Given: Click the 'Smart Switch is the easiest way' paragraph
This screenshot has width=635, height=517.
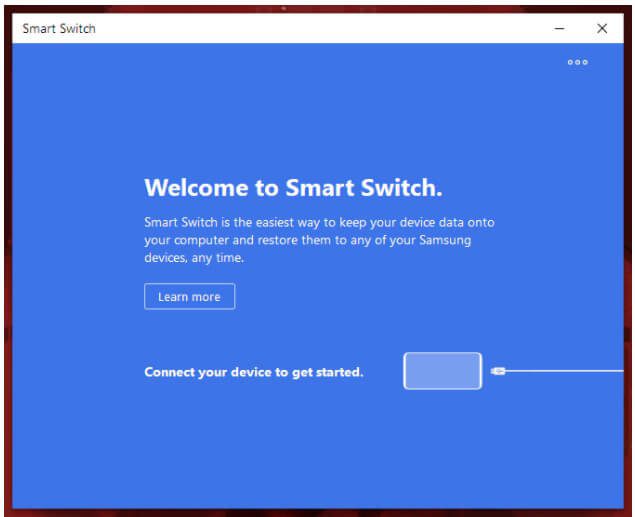Looking at the screenshot, I should pos(319,240).
